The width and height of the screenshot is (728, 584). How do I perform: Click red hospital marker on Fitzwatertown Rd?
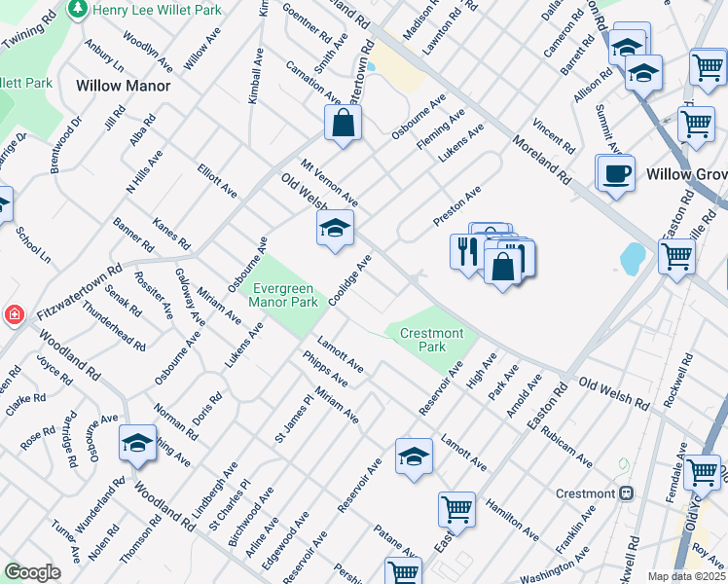(15, 315)
